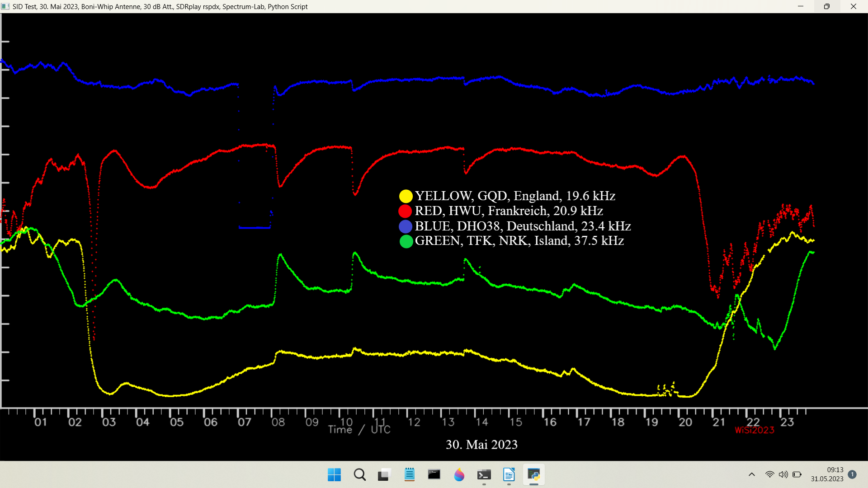The width and height of the screenshot is (868, 488).
Task: Click the SID Test window title-bar icon
Action: (5, 6)
